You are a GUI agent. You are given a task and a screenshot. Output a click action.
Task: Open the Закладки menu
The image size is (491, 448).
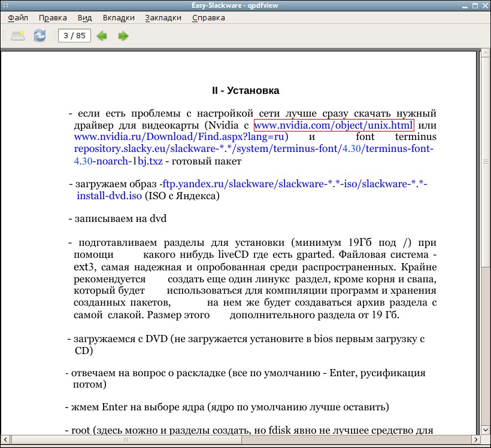[x=163, y=18]
